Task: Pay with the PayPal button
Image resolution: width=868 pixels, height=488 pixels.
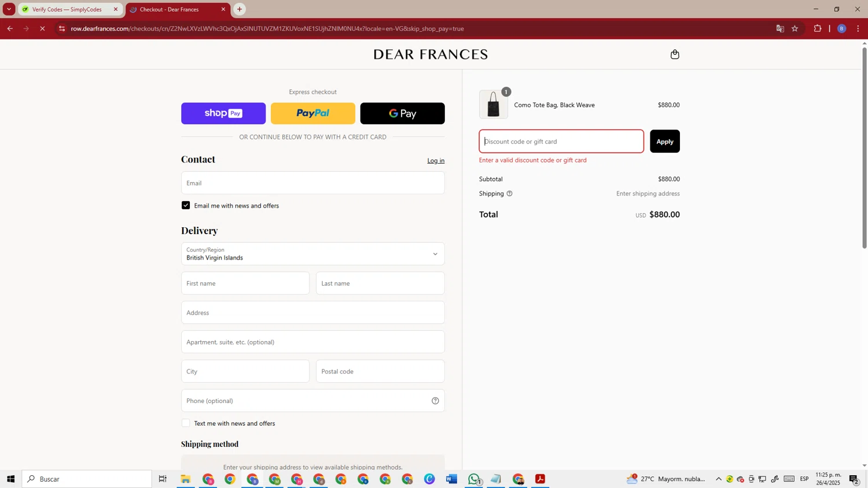Action: point(313,113)
